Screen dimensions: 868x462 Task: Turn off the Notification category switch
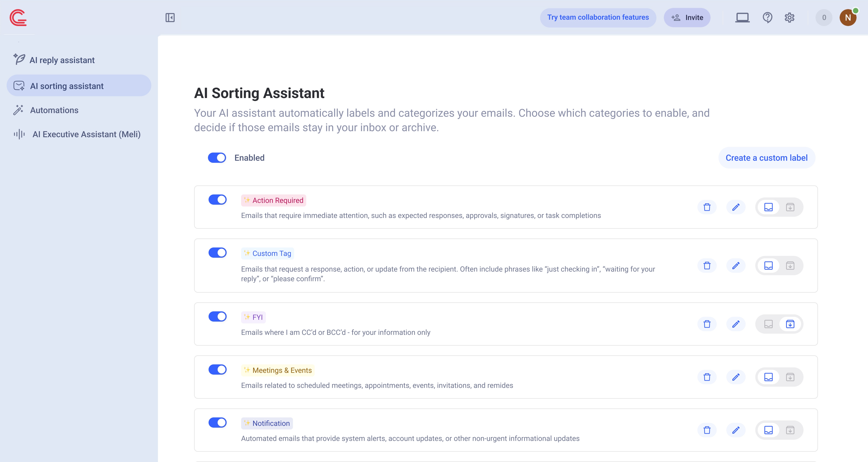[217, 423]
